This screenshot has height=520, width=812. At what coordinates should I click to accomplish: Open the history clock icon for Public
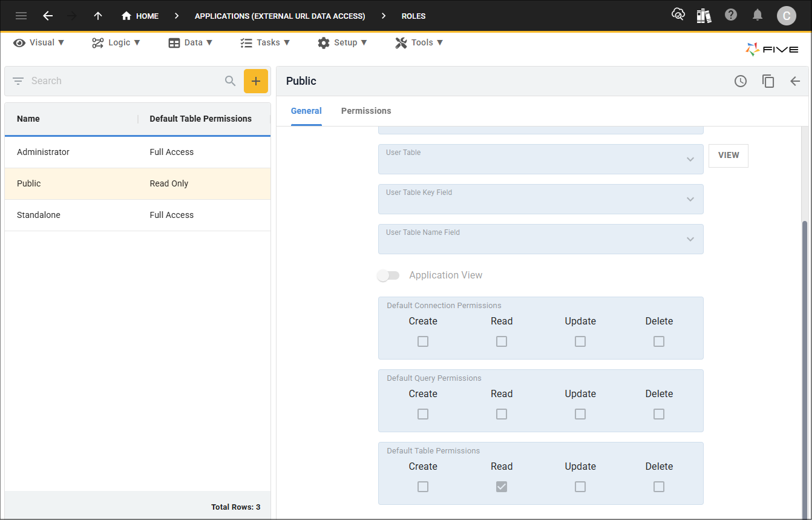coord(741,81)
